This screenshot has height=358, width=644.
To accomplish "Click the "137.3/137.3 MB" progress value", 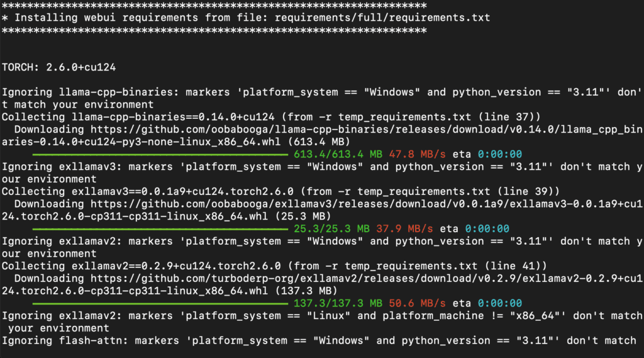I will pyautogui.click(x=338, y=303).
